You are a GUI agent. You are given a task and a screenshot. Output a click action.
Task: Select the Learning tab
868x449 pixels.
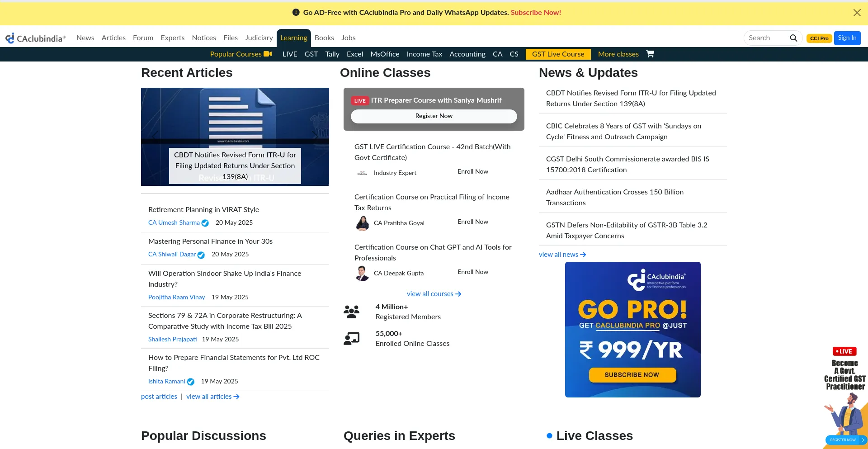[294, 38]
